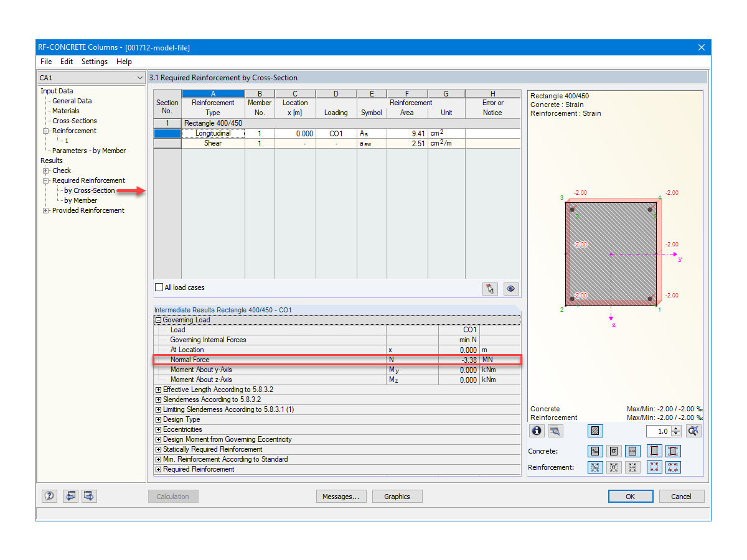Open the Settings menu
The width and height of the screenshot is (747, 560).
pyautogui.click(x=94, y=62)
